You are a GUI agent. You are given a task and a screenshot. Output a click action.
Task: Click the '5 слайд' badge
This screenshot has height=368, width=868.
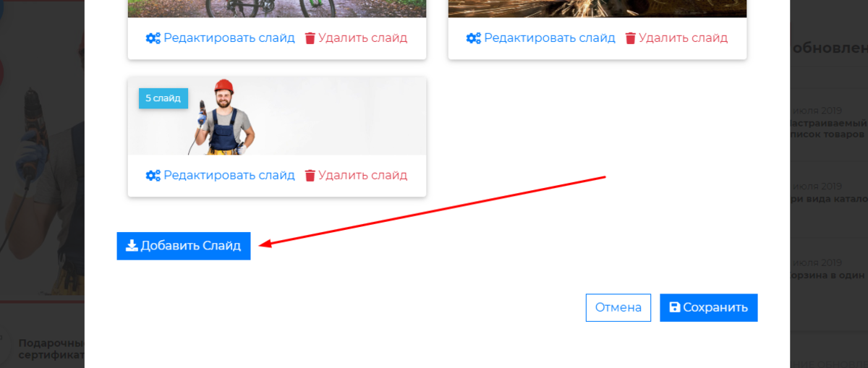pyautogui.click(x=163, y=98)
